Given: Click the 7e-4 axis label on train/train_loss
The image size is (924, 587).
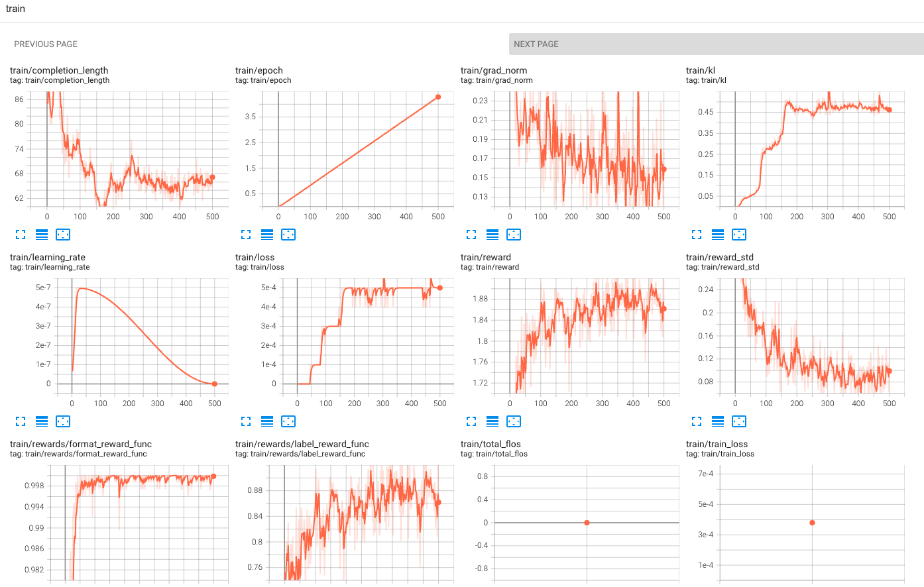Looking at the screenshot, I should (705, 474).
